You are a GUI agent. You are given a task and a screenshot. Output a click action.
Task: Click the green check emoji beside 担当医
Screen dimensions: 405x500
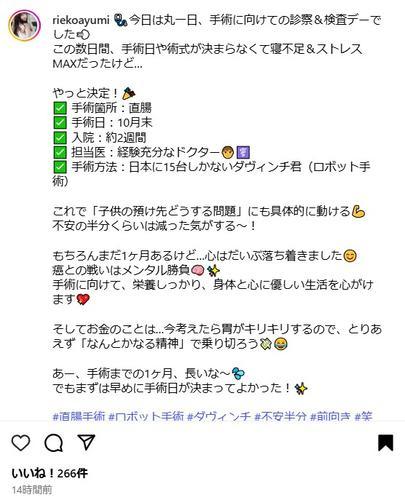coord(60,152)
